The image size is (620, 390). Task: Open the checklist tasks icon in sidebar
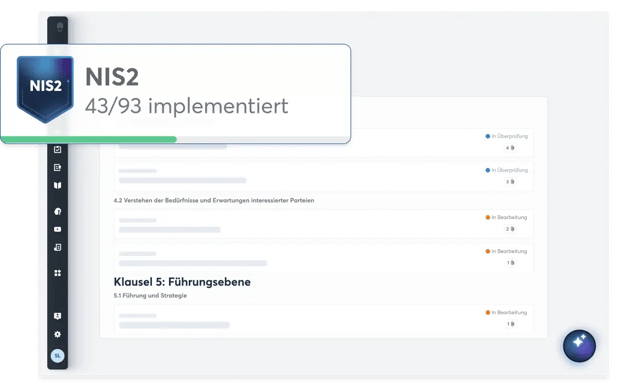pos(57,149)
